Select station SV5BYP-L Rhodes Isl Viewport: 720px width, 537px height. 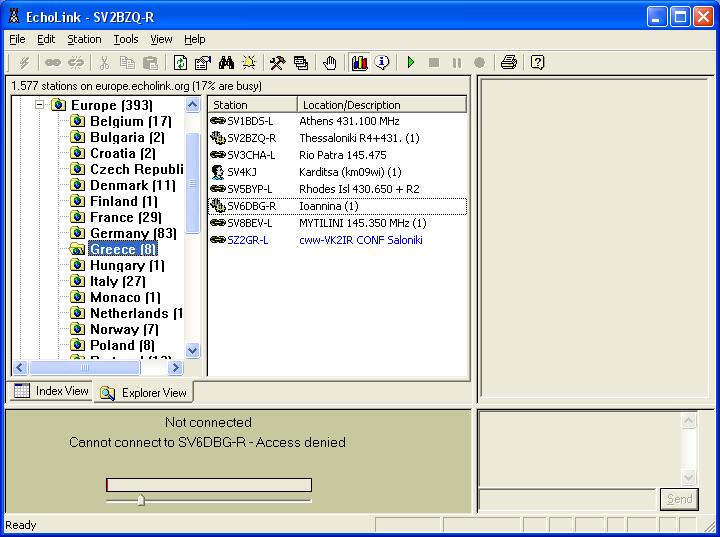(337, 189)
